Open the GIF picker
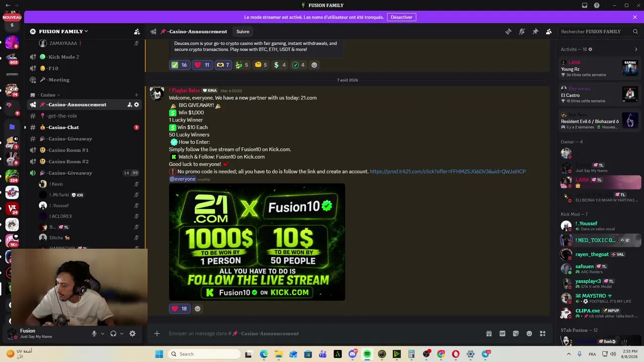The height and width of the screenshot is (362, 644). pyautogui.click(x=502, y=333)
